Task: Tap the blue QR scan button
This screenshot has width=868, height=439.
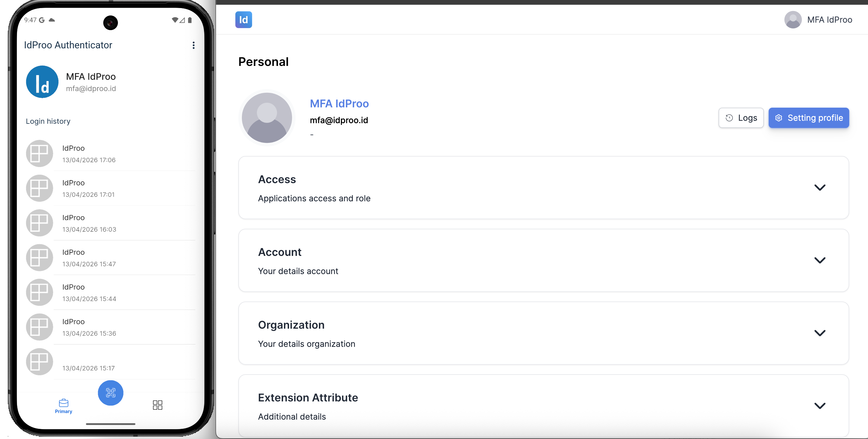Action: pyautogui.click(x=111, y=393)
